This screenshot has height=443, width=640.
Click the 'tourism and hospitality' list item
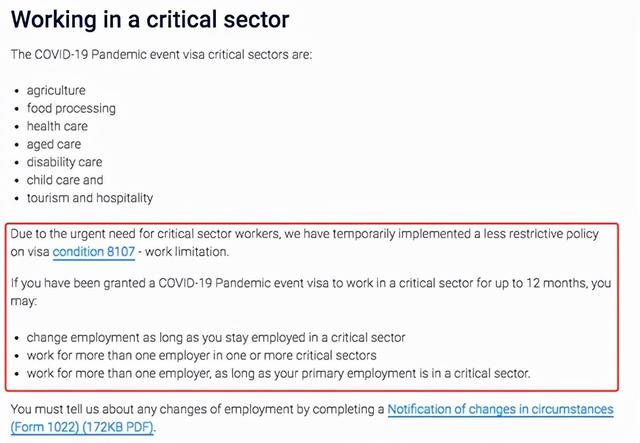(90, 198)
